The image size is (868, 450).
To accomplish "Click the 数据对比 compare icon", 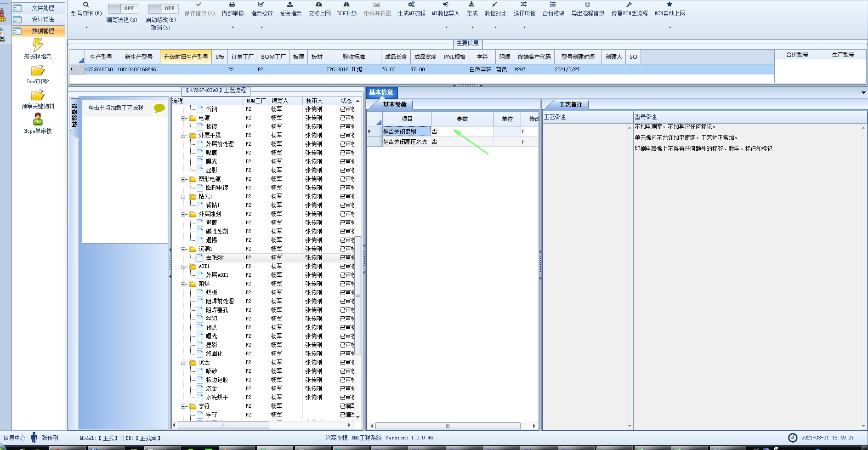I will click(495, 5).
